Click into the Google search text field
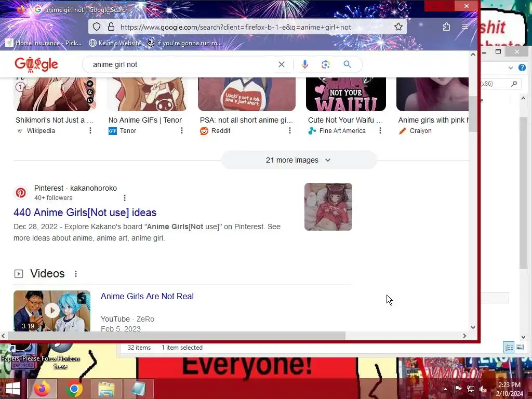This screenshot has width=532, height=399. pos(183,64)
